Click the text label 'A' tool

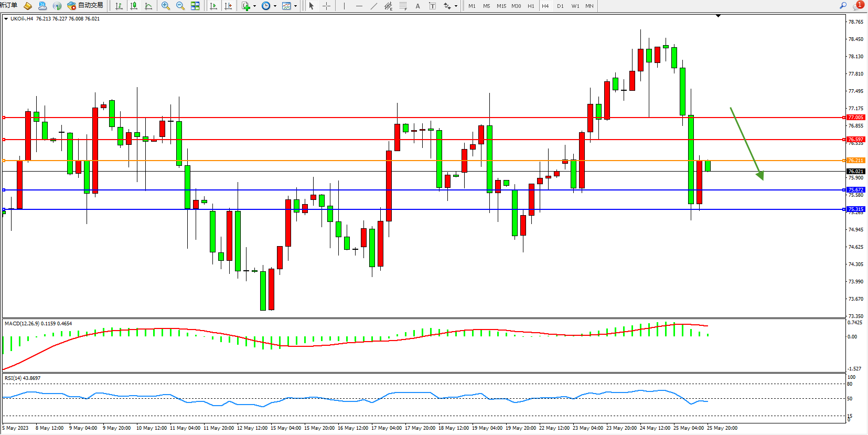coord(417,6)
